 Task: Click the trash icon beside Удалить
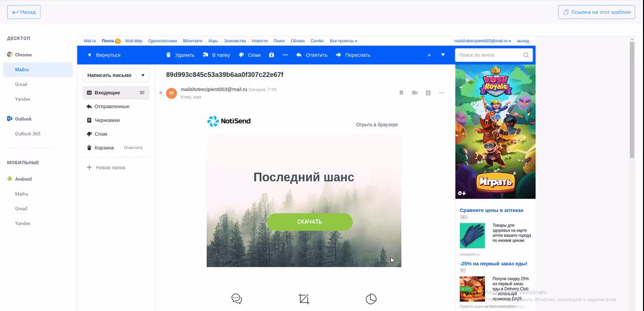(x=169, y=55)
